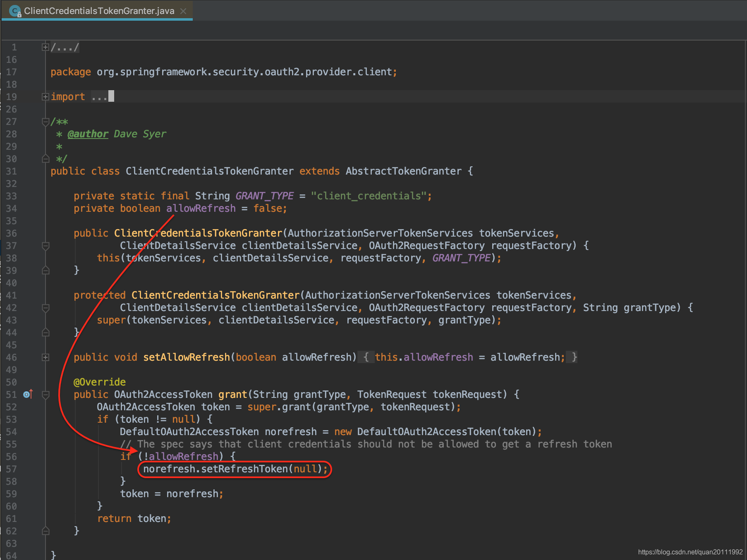Expand the collapsed import statements on line 19
The height and width of the screenshot is (560, 747).
pos(45,96)
